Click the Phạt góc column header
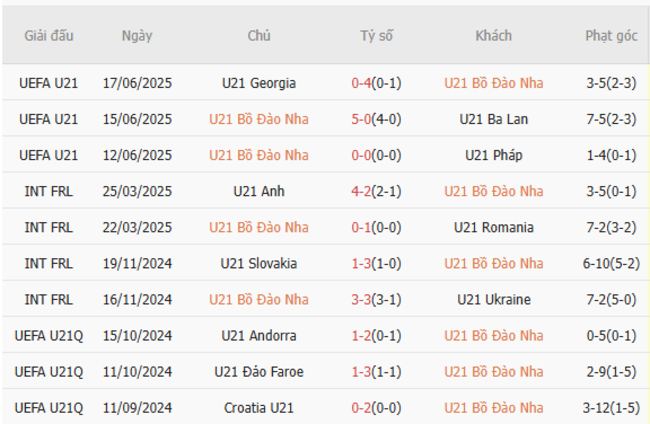 tap(611, 35)
